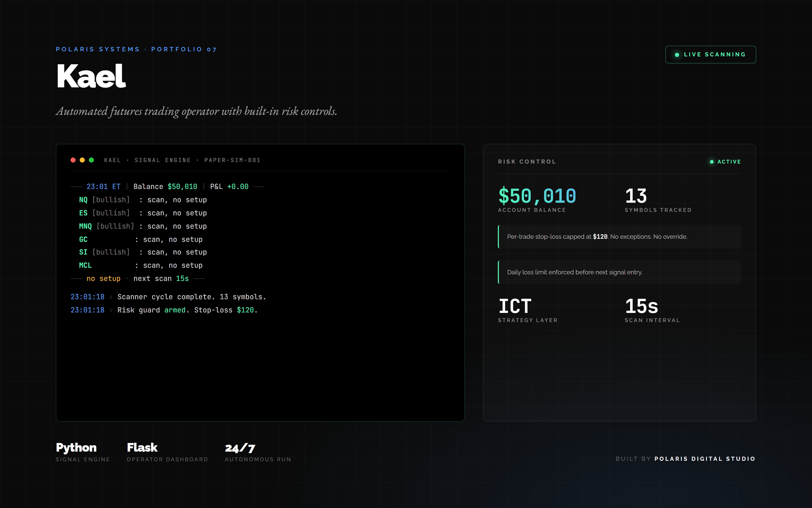Click the Risk guard armed log line
812x508 pixels.
coord(164,310)
